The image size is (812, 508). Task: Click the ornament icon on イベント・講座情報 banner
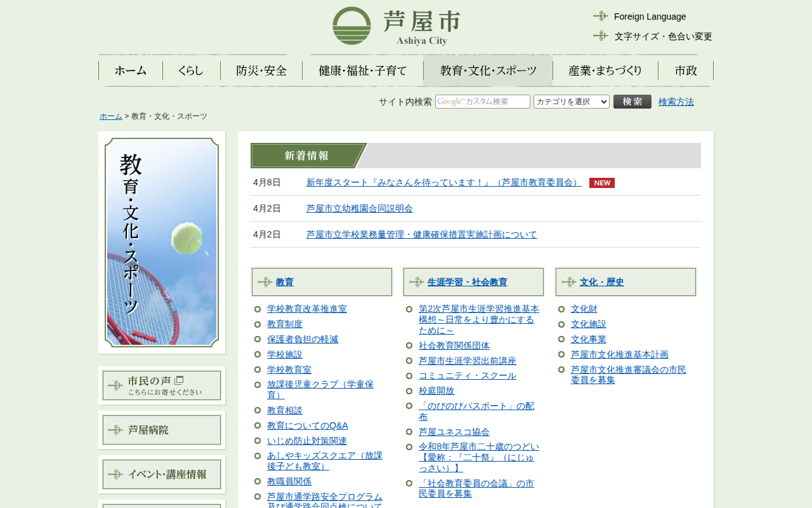115,474
